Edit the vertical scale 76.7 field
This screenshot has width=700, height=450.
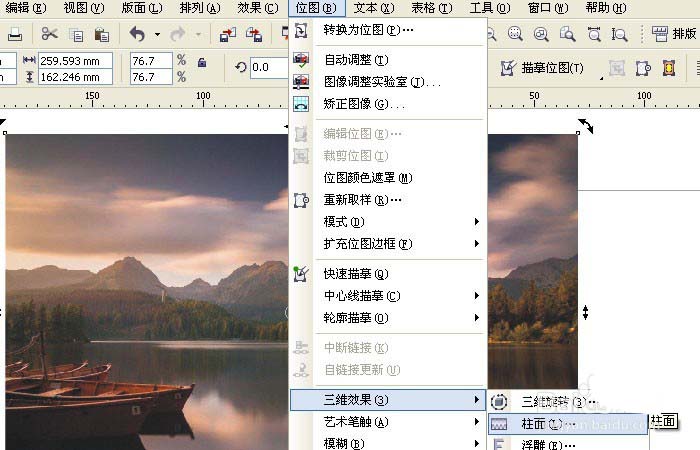point(151,77)
